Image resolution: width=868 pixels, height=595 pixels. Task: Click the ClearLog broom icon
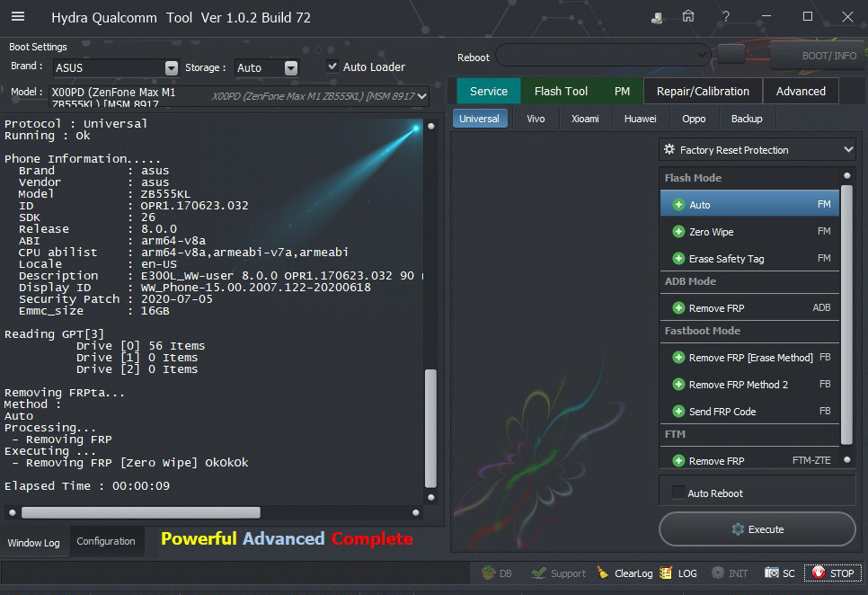[x=602, y=573]
